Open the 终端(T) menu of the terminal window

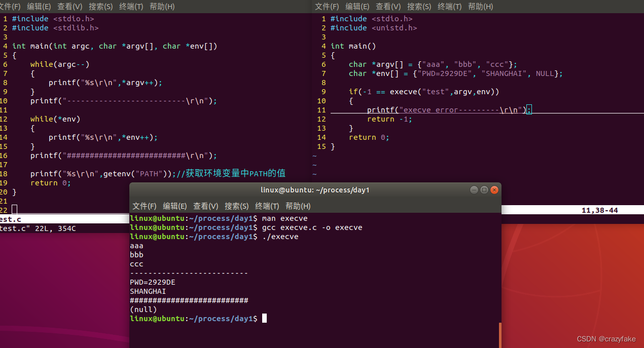267,206
